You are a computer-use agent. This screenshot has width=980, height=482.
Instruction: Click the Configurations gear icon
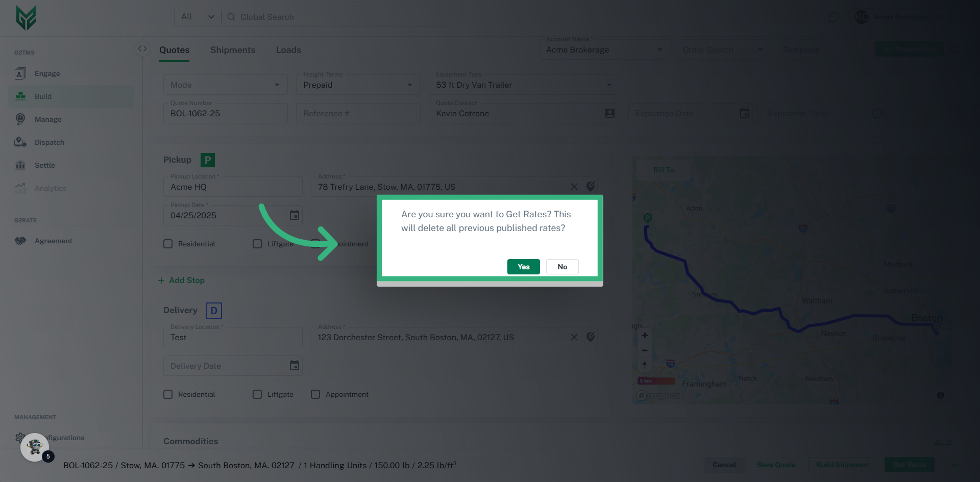tap(19, 438)
